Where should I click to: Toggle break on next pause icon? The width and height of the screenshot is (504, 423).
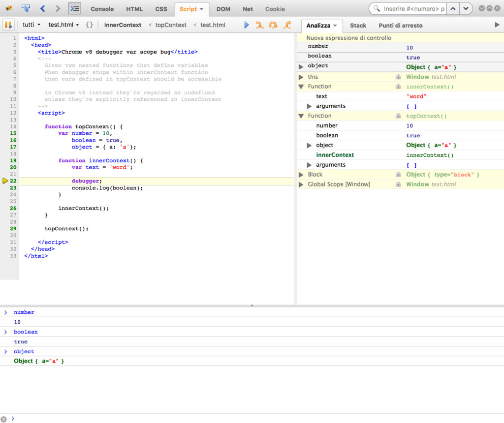click(8, 25)
